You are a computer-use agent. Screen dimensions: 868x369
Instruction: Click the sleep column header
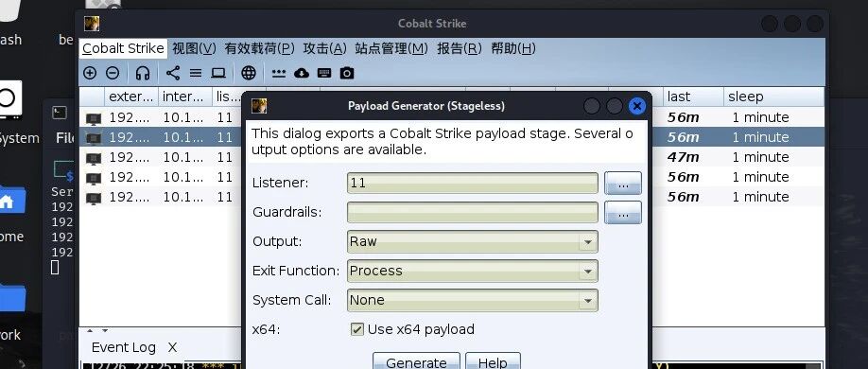pos(773,97)
